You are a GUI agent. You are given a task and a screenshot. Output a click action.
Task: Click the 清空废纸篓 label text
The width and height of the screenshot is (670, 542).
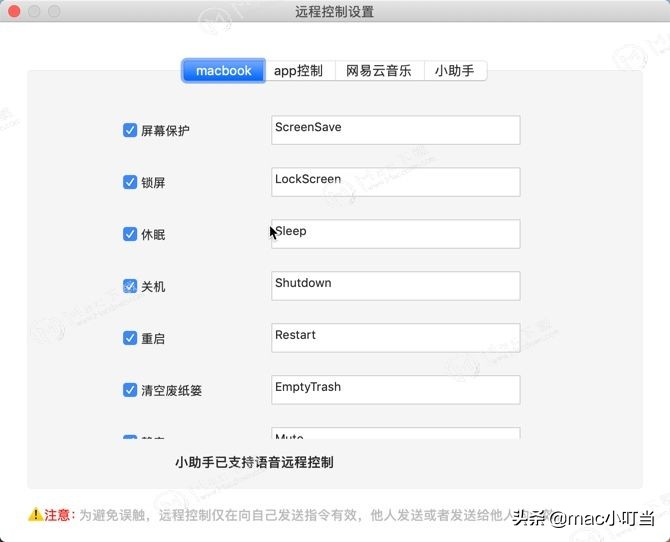(x=171, y=390)
